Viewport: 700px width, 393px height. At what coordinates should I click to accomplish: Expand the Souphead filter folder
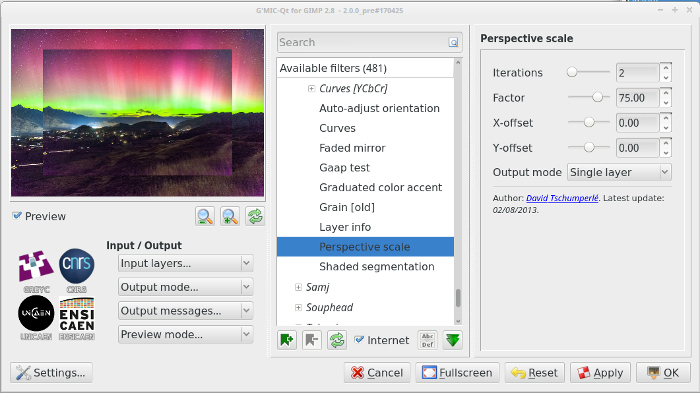click(x=298, y=307)
